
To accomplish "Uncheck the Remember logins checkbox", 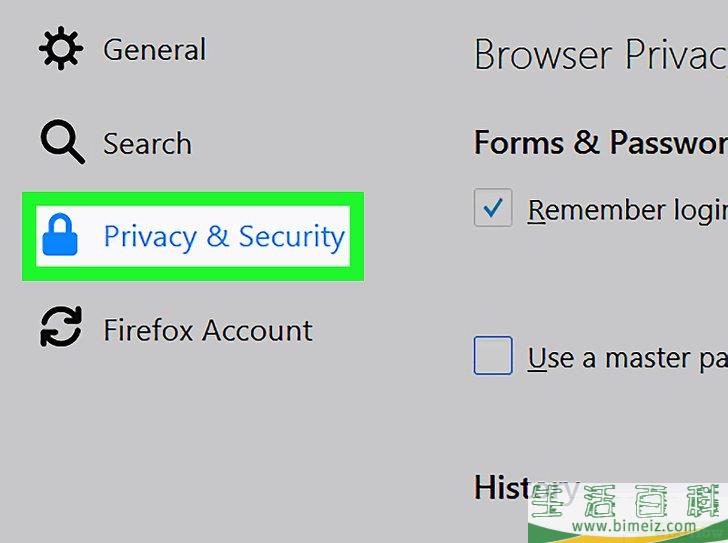I will [493, 207].
